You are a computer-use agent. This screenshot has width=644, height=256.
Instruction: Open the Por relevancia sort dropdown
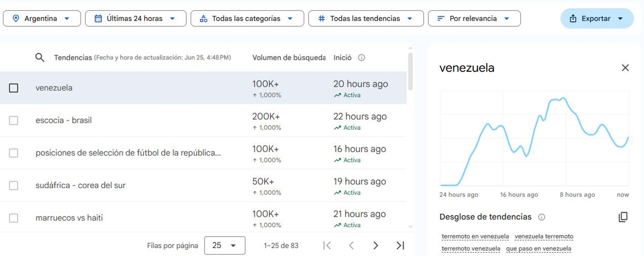click(474, 18)
